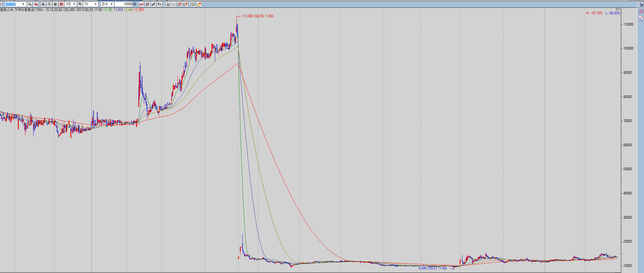Click the blue rotate arrows icon on right sidebar
The width and height of the screenshot is (644, 273).
pos(641,4)
